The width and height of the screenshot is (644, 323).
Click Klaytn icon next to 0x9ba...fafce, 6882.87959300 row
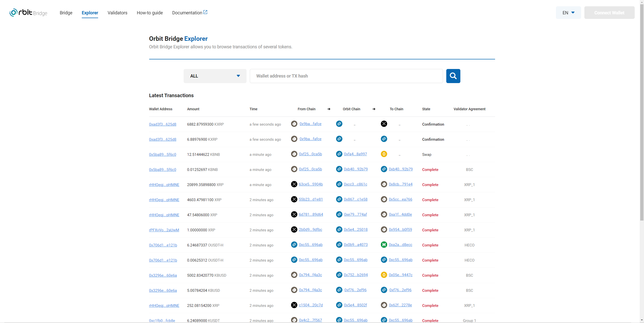tap(294, 124)
